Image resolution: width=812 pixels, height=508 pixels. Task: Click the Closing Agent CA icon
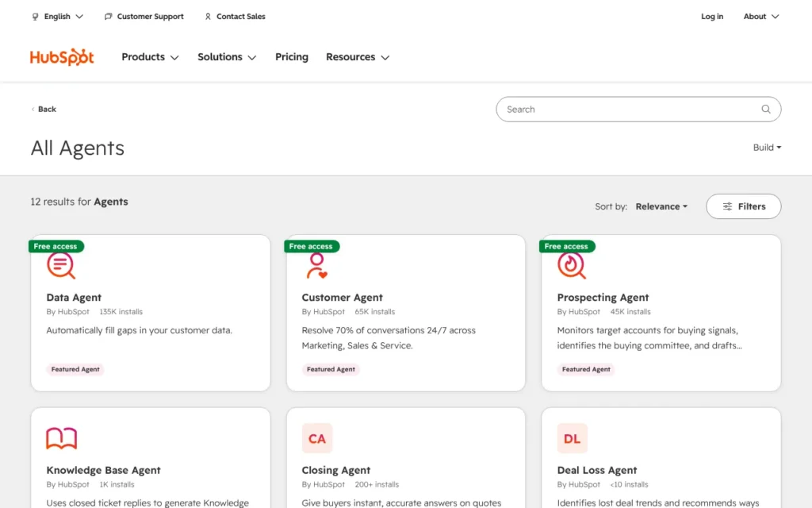(317, 438)
